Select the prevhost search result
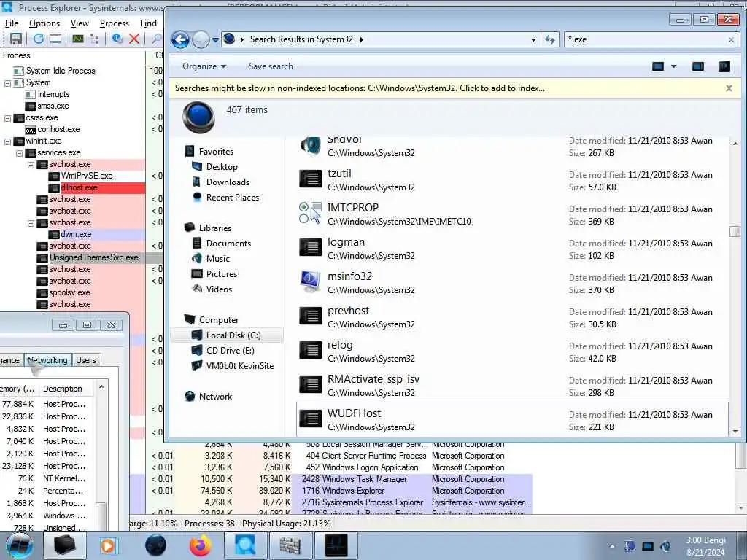Image resolution: width=747 pixels, height=560 pixels. coord(512,316)
